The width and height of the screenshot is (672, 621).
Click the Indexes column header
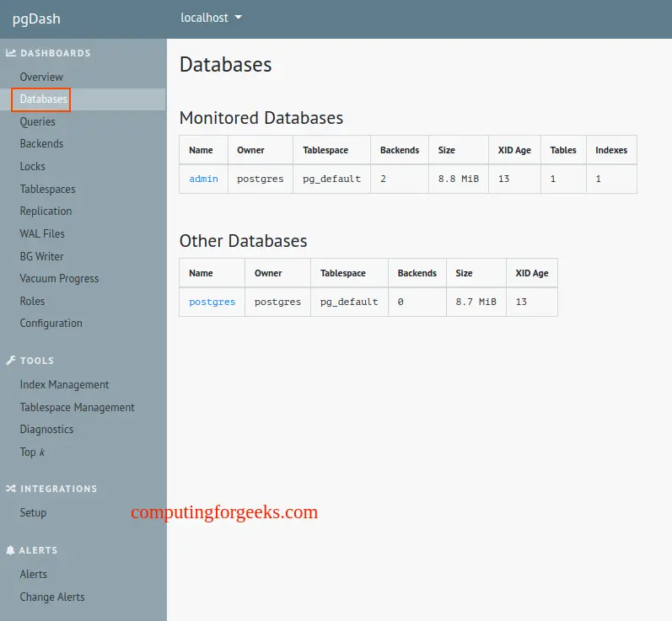click(x=611, y=150)
